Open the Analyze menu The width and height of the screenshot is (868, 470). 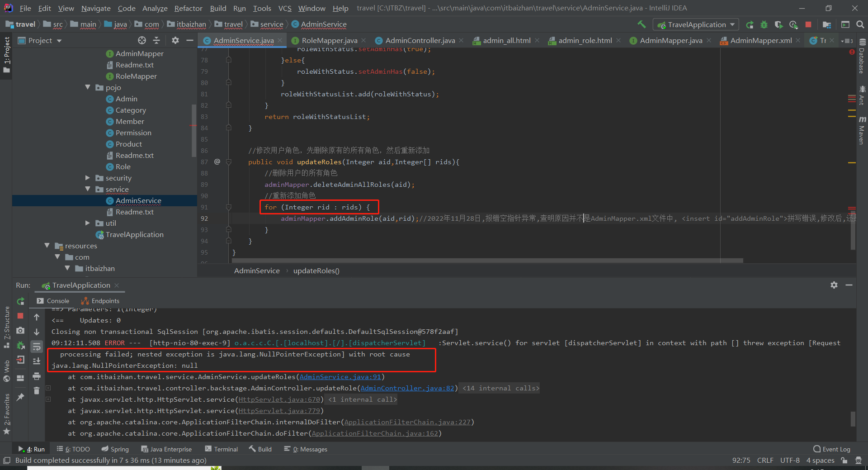pyautogui.click(x=155, y=8)
